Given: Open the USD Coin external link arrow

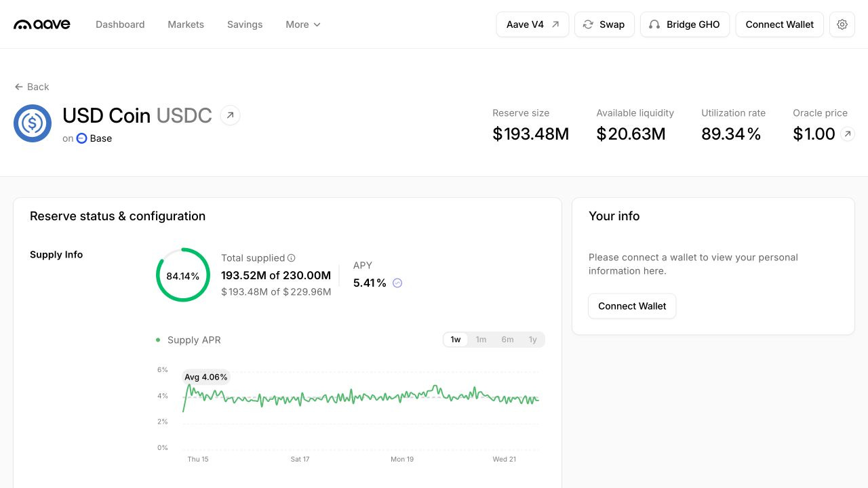Looking at the screenshot, I should [x=231, y=115].
